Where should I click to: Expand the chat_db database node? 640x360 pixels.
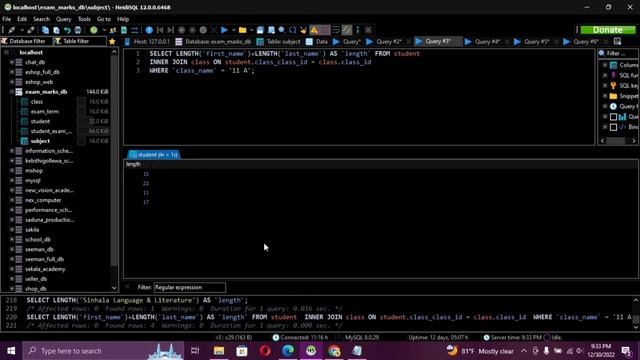tap(12, 62)
